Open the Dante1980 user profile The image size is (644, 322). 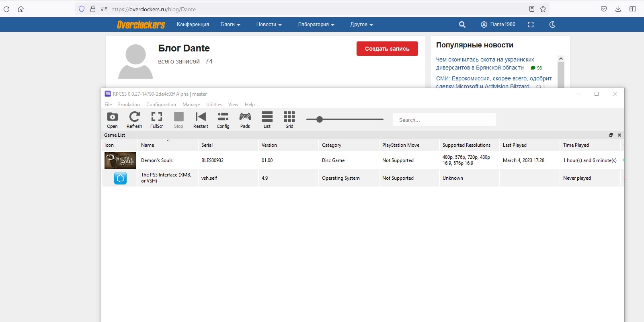[498, 25]
